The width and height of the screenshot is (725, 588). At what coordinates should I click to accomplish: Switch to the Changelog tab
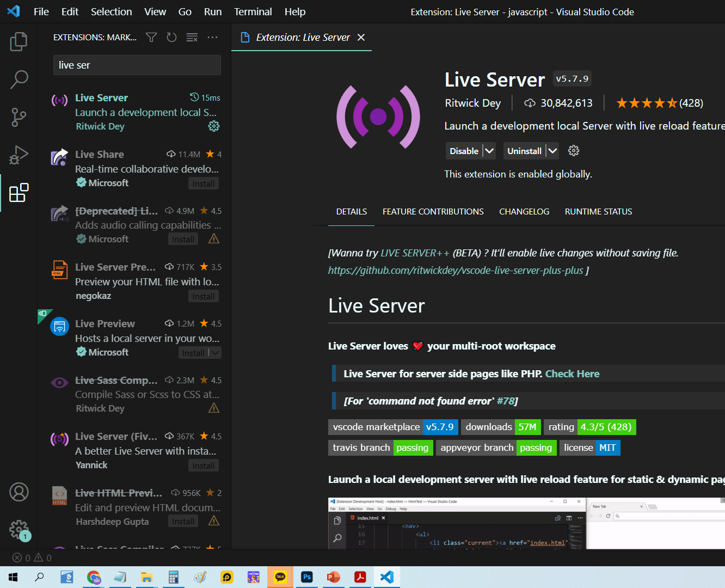[524, 211]
